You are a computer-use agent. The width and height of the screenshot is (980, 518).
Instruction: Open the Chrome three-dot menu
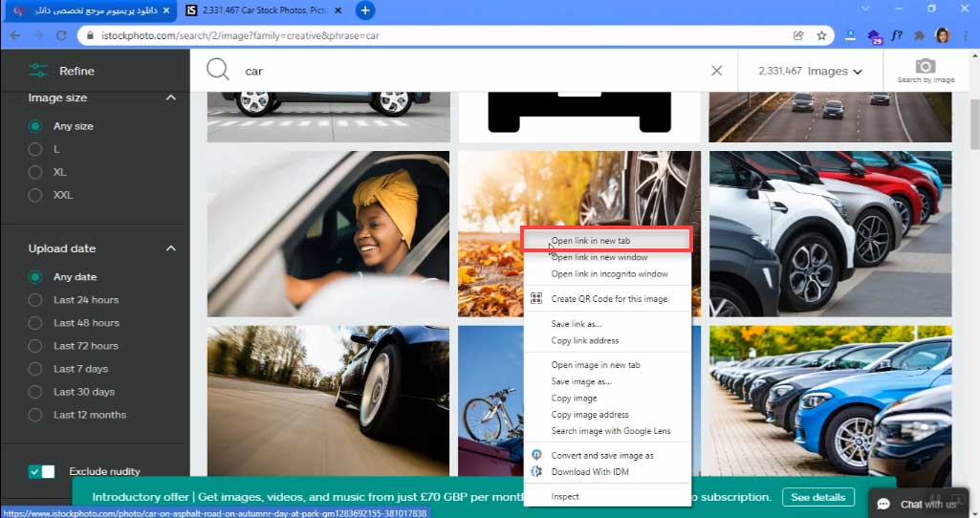pos(967,35)
